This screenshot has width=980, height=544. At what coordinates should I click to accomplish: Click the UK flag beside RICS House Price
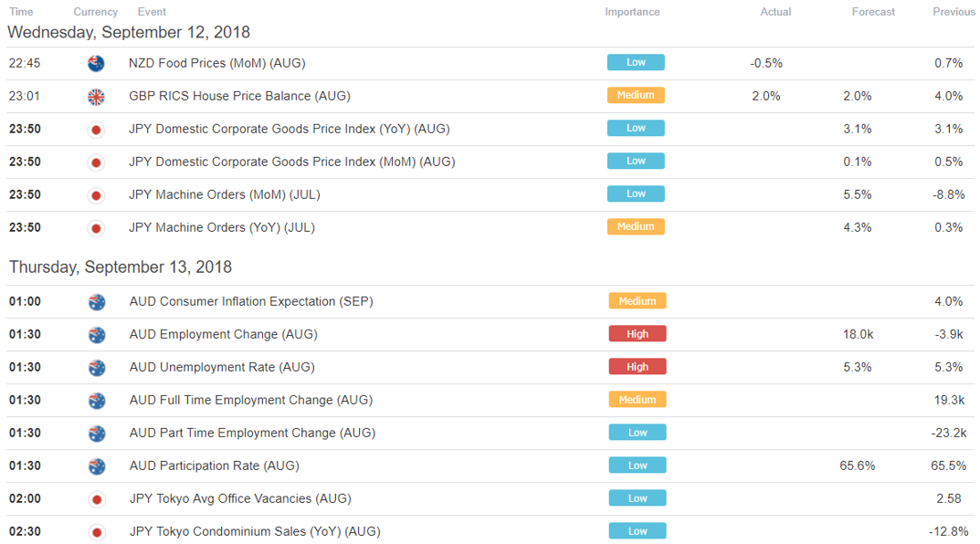coord(96,97)
